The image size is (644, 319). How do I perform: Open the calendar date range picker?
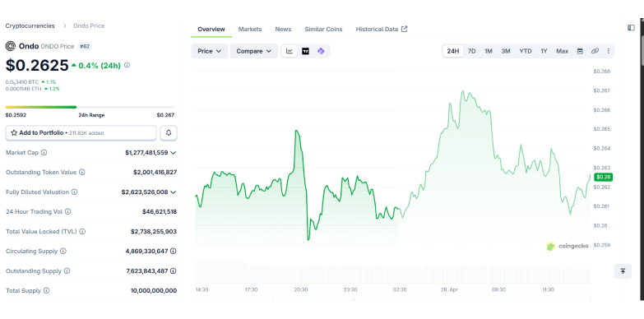[580, 51]
